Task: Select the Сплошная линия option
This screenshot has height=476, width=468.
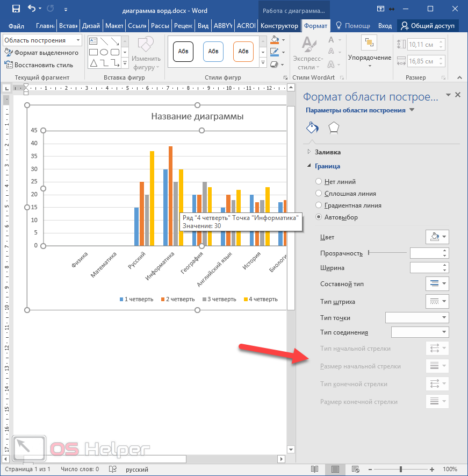Action: 319,194
